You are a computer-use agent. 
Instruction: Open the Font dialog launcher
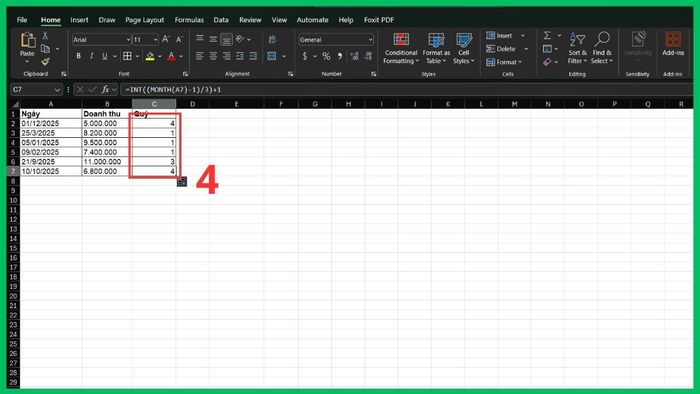click(x=185, y=74)
